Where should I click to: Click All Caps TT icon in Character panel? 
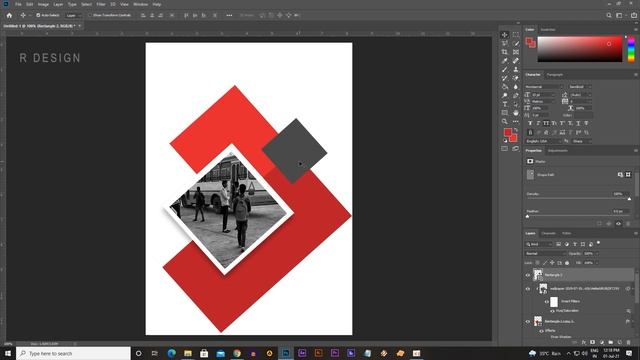(546, 123)
